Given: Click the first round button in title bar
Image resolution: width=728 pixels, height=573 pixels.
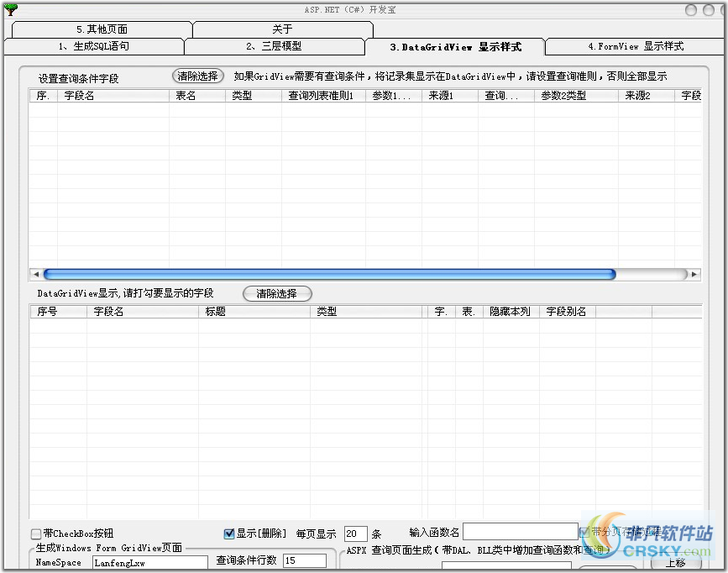Looking at the screenshot, I should (691, 10).
